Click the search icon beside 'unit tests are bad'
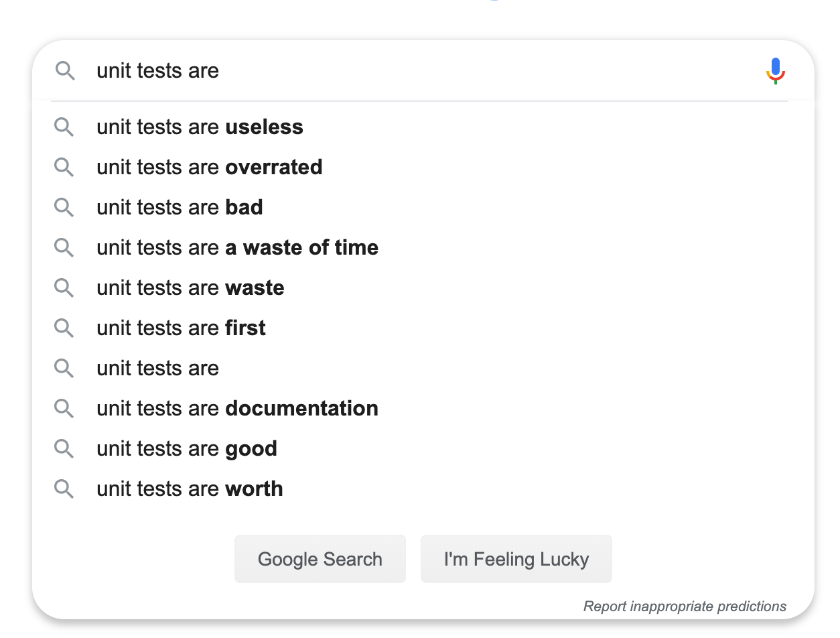 click(64, 207)
